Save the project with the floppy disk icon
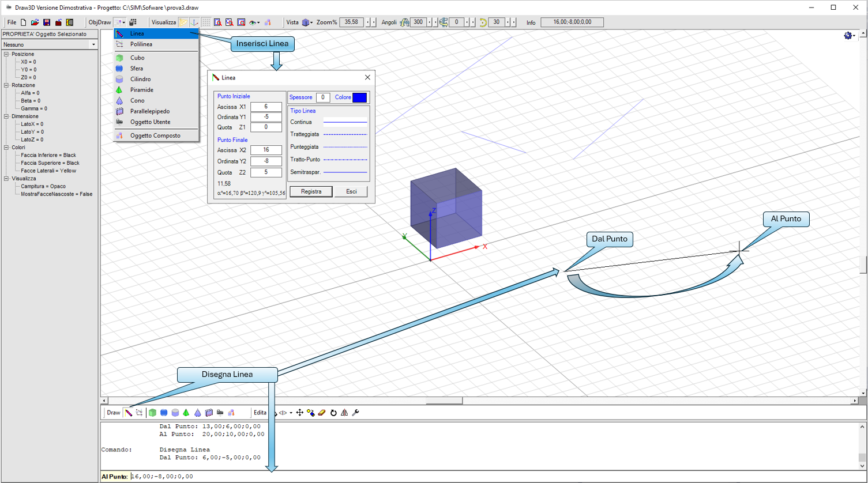Viewport: 868px width, 483px height. point(47,22)
